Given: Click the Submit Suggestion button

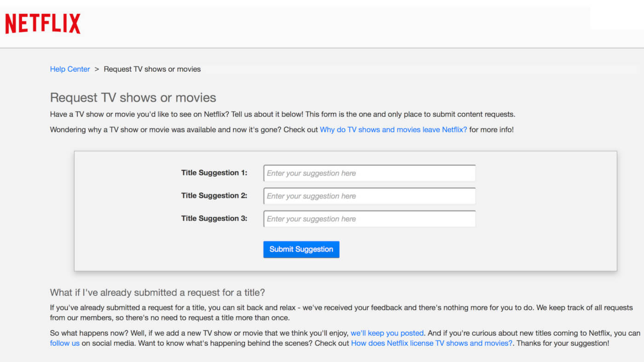Looking at the screenshot, I should [301, 249].
